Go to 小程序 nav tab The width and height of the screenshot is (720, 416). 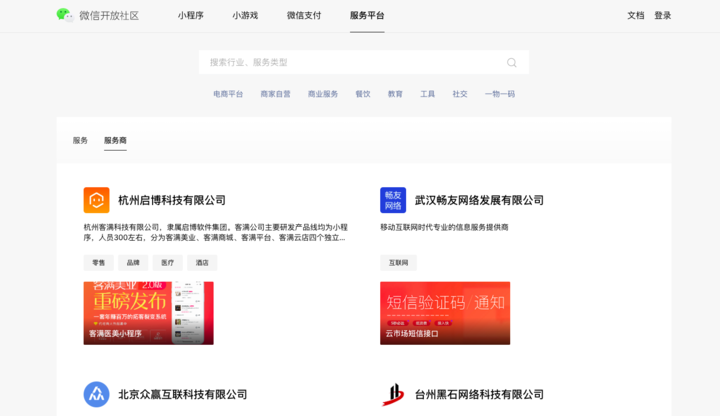[x=191, y=16]
